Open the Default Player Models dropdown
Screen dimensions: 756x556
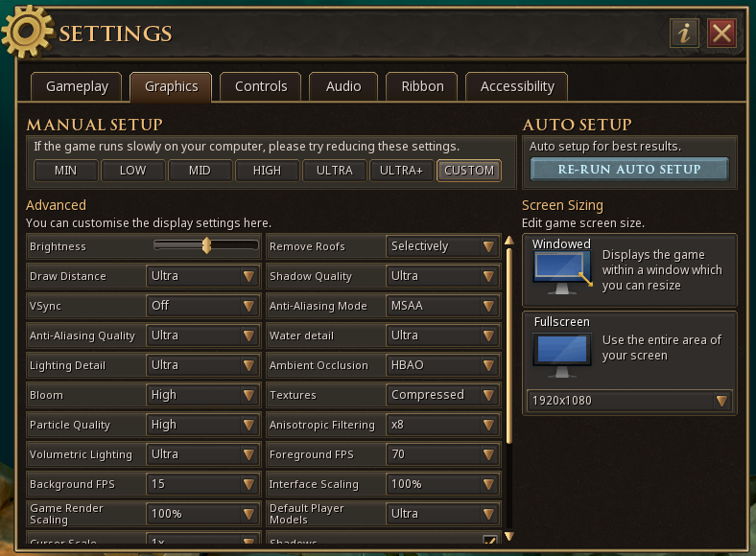442,514
